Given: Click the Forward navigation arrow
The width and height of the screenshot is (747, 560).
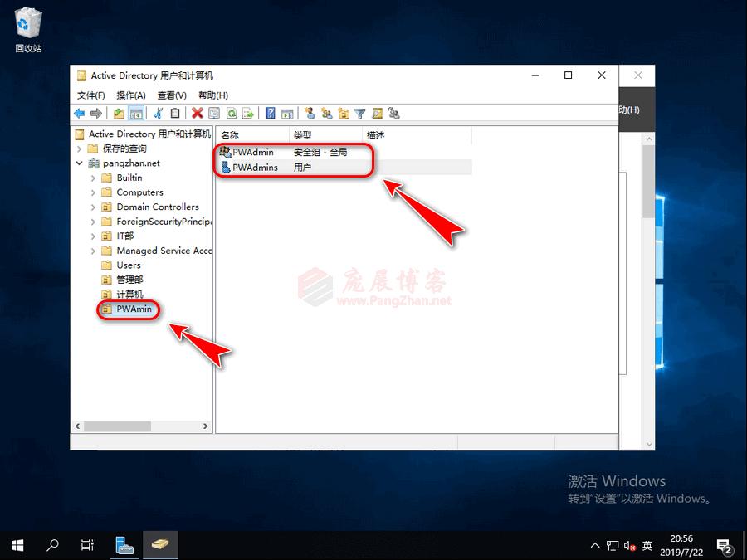Looking at the screenshot, I should tap(97, 113).
